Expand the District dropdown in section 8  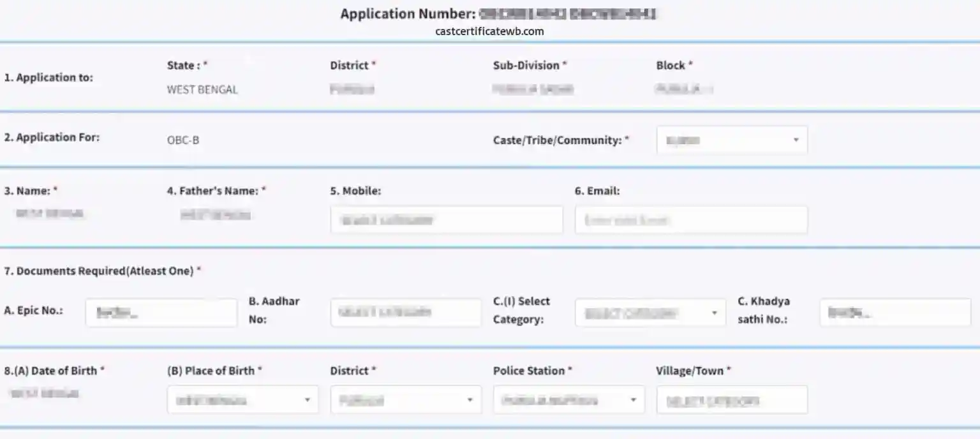(x=406, y=399)
